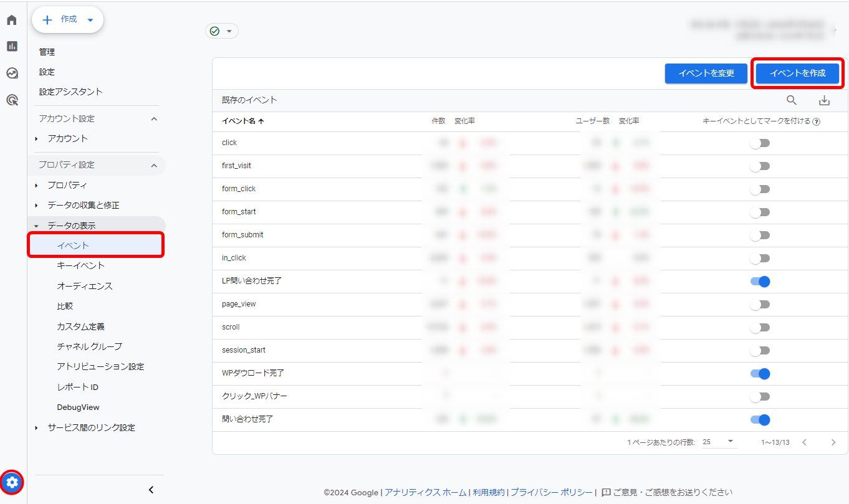Select 比較 in the sidebar

click(65, 307)
